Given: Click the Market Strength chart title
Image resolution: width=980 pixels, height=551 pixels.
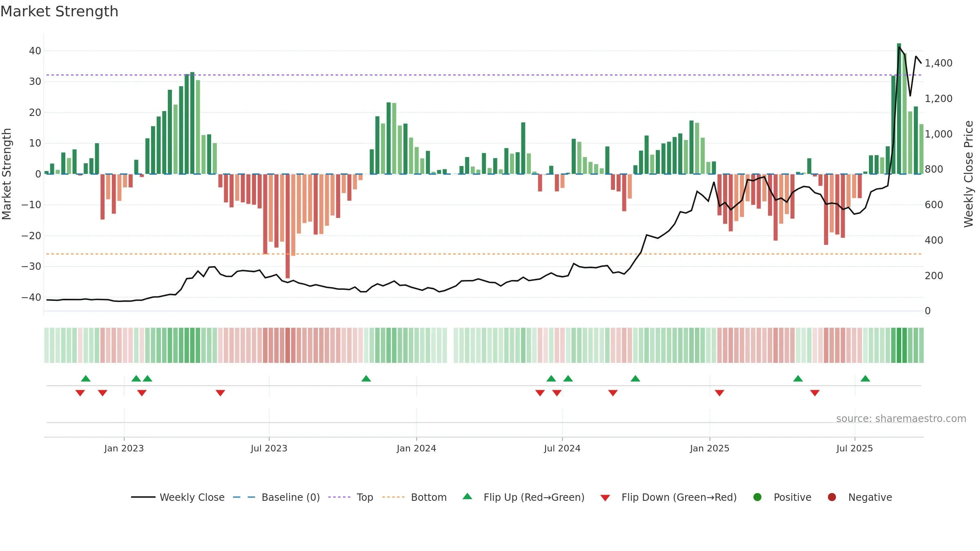Looking at the screenshot, I should point(59,11).
